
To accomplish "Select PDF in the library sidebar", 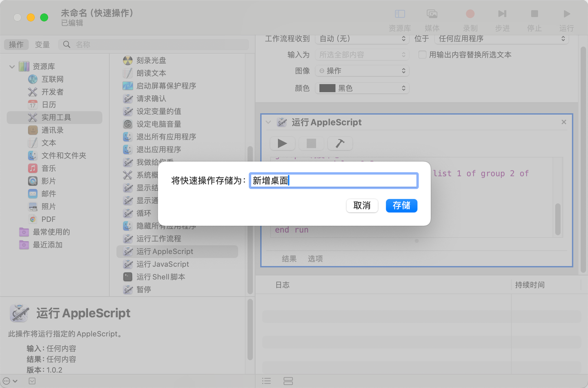I will coord(48,219).
